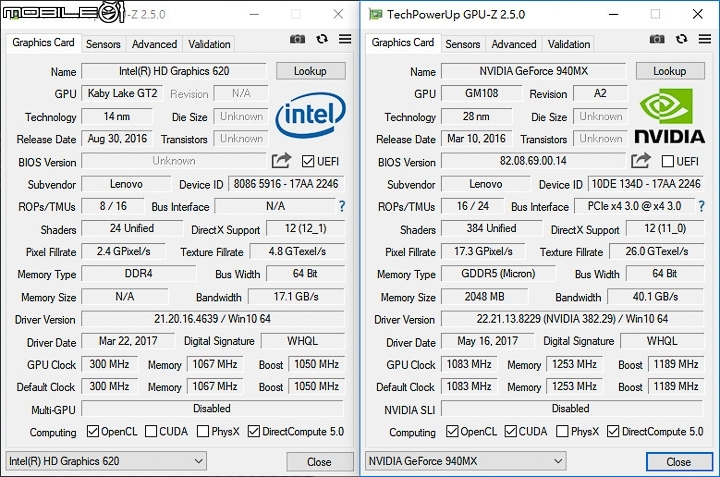Screen dimensions: 720x477
Task: Click Shaders 384 Unified value
Action: pos(491,229)
